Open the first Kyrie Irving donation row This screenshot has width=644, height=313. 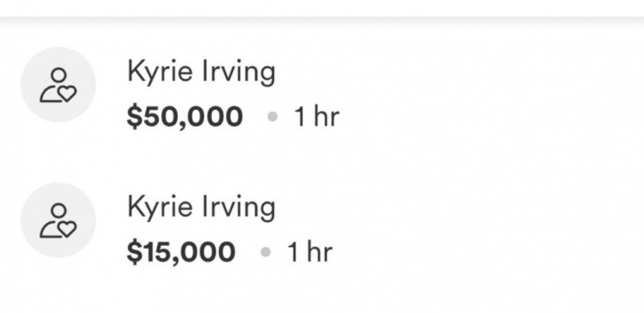[322, 85]
